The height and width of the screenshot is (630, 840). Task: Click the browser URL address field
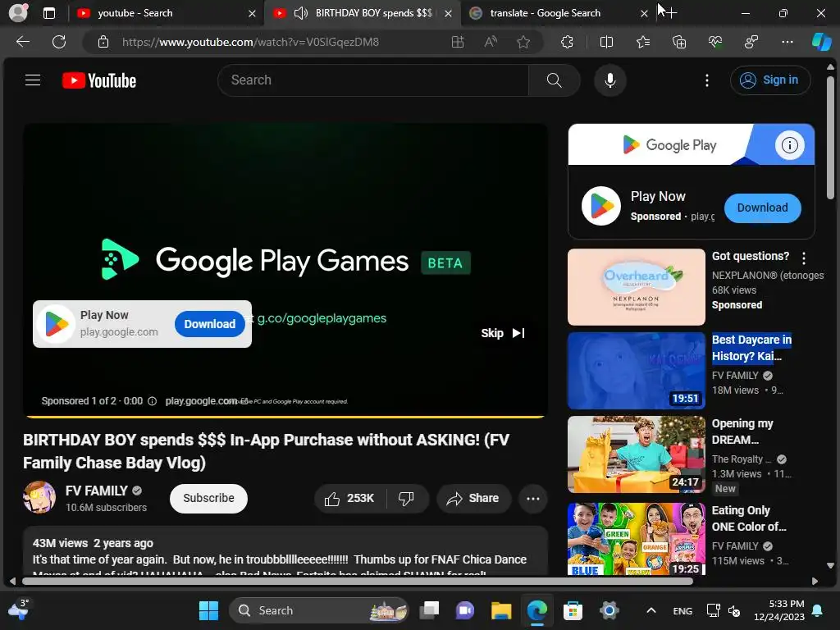click(250, 42)
